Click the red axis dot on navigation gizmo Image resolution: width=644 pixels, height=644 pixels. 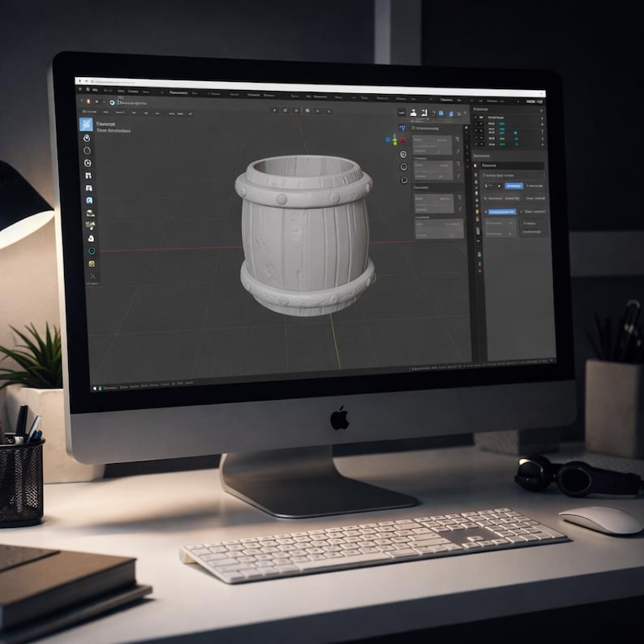[403, 140]
